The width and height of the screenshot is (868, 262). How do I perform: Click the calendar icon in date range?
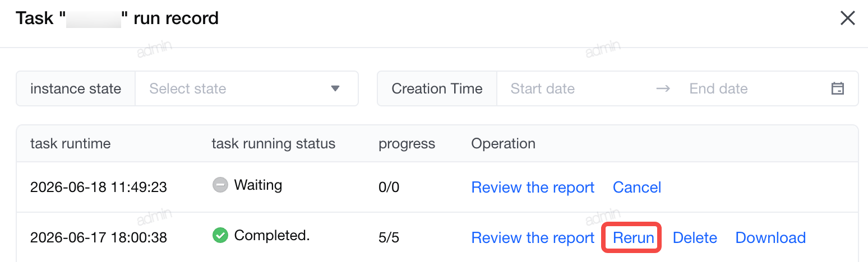click(x=837, y=88)
